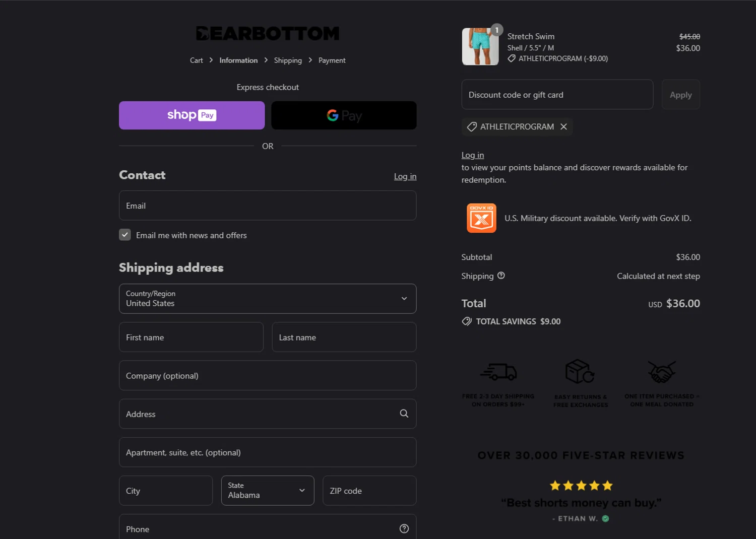Click Shell / 5.5" / M variant text
This screenshot has height=539, width=756.
531,48
